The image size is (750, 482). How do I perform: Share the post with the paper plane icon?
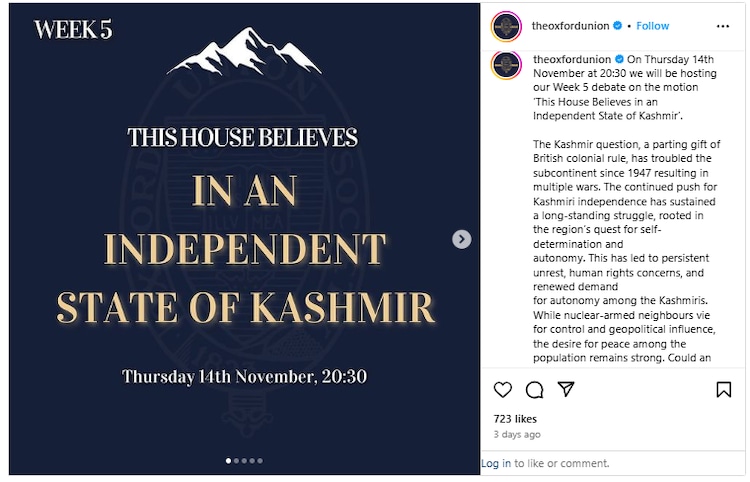coord(566,390)
